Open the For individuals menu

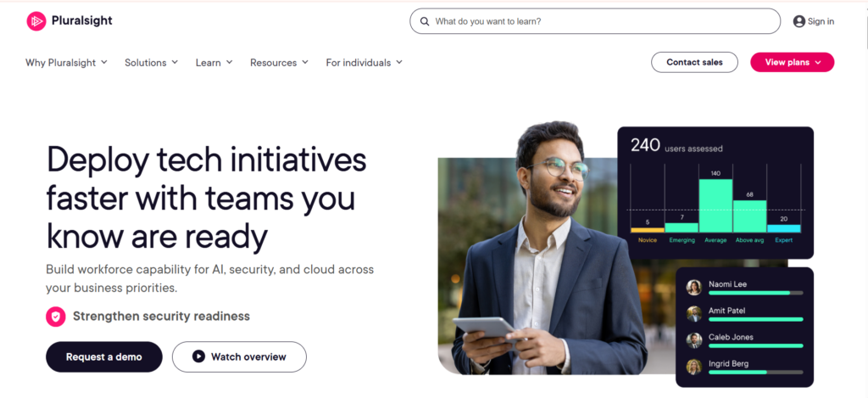point(364,63)
